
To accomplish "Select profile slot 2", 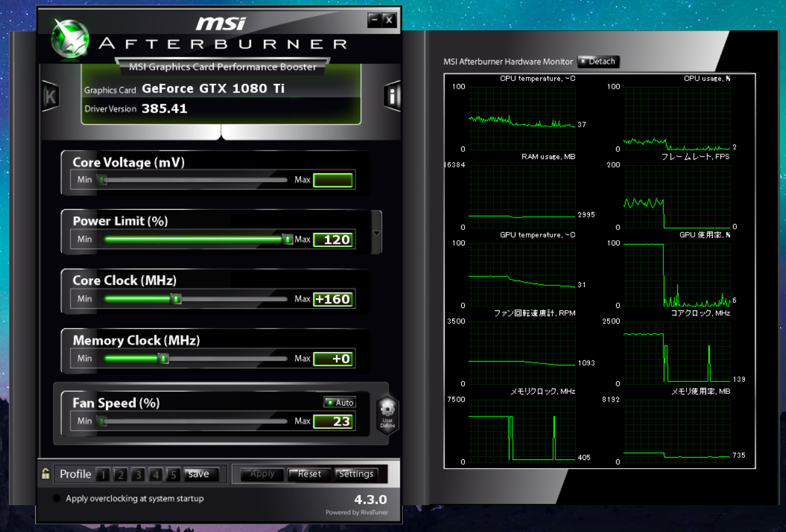I will [120, 475].
